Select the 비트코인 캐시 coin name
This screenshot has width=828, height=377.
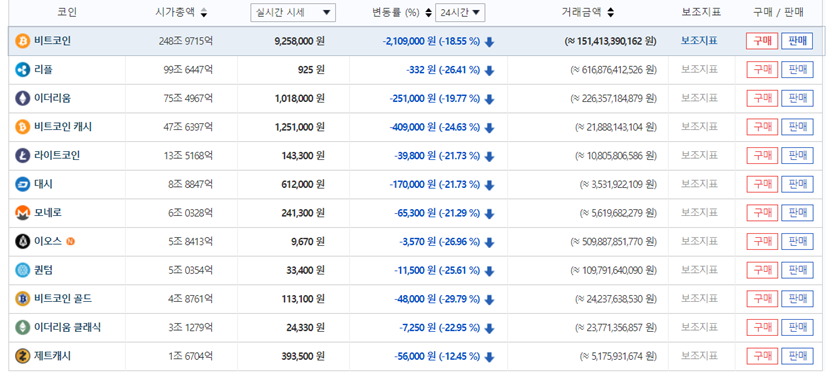(63, 127)
